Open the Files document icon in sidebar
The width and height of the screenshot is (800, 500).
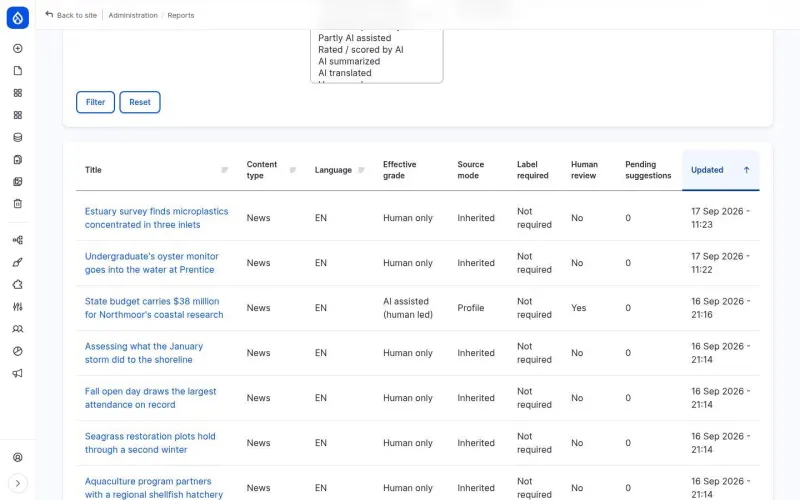(17, 160)
